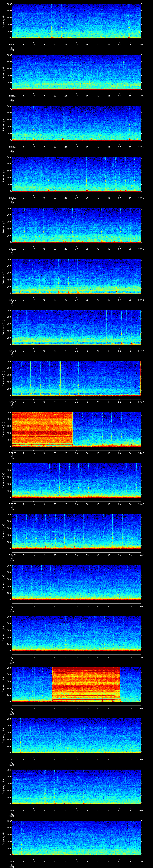Click the spectrogram panel starting at 13:24:00

coord(76,531)
